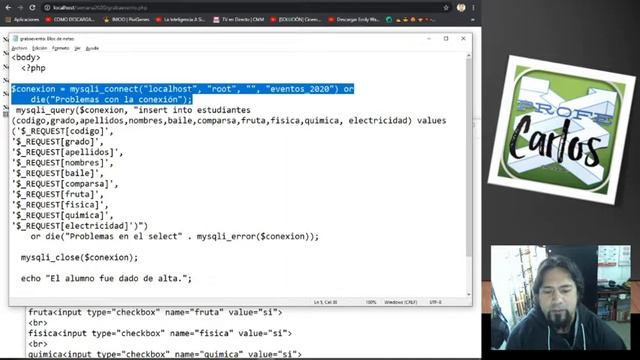The width and height of the screenshot is (640, 360).
Task: Click the mysqli_close($conexion) line
Action: point(80,258)
